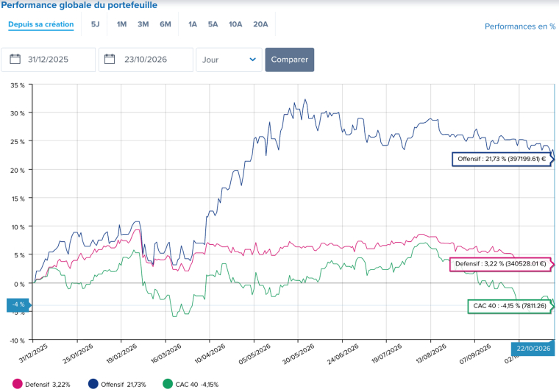The width and height of the screenshot is (559, 392).
Task: Click the 35 % y-axis label
Action: [x=18, y=85]
